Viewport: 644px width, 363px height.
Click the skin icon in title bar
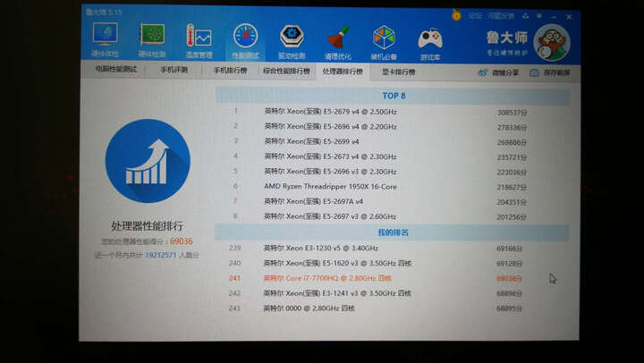pyautogui.click(x=526, y=16)
